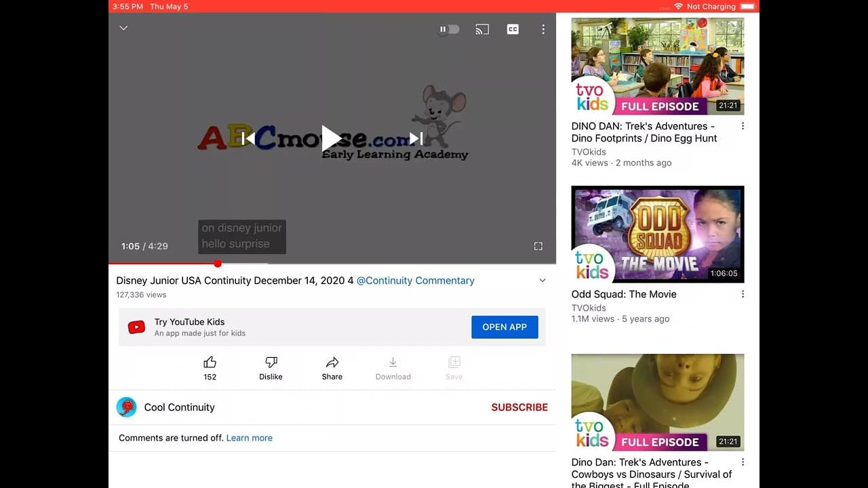This screenshot has width=868, height=488.
Task: Tap the OPEN APP button
Action: pos(505,327)
